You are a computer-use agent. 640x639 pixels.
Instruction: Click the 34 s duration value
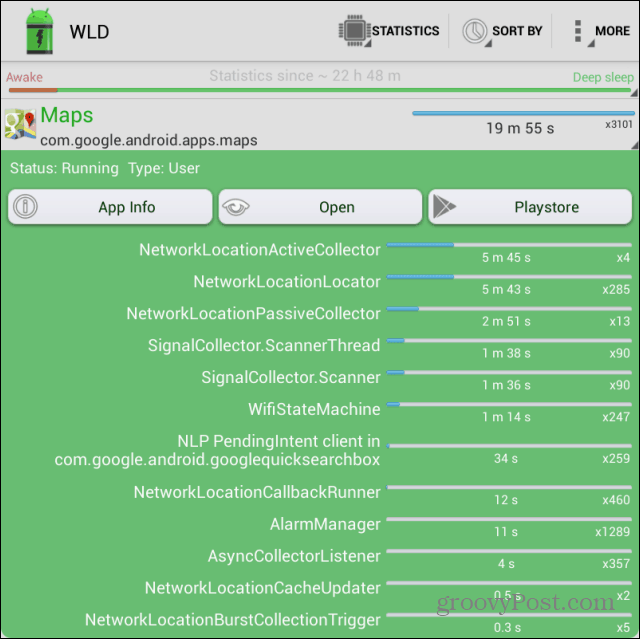pos(506,458)
